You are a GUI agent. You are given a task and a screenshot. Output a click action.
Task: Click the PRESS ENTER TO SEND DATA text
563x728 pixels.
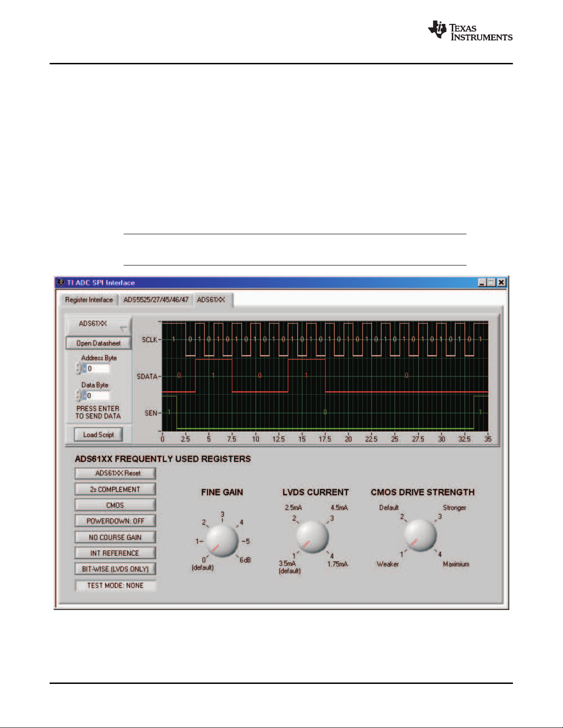(x=98, y=412)
